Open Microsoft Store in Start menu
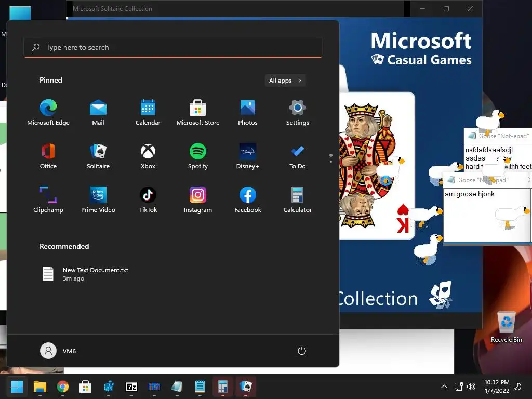This screenshot has width=532, height=399. tap(198, 113)
